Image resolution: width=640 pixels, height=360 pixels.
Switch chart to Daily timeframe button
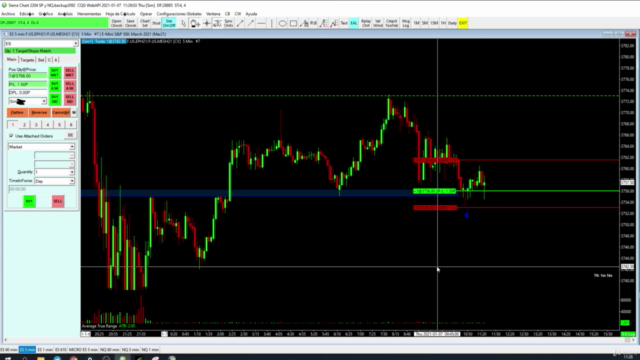click(452, 23)
